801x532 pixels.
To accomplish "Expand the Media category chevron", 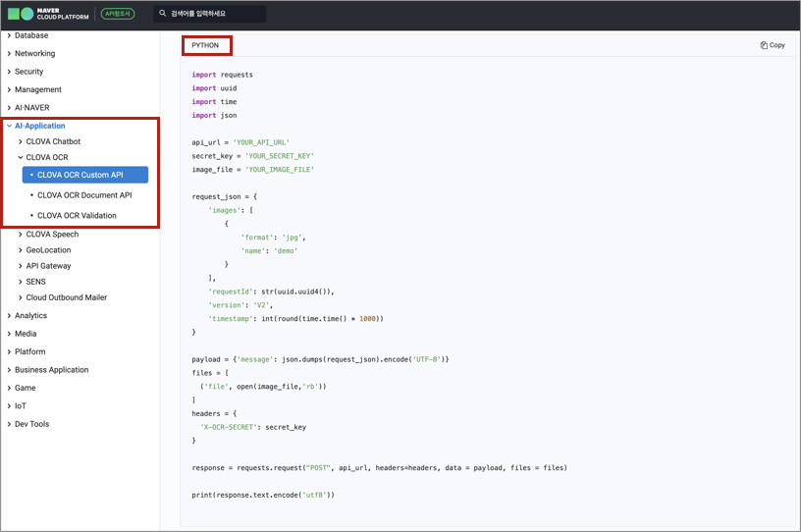I will point(9,334).
